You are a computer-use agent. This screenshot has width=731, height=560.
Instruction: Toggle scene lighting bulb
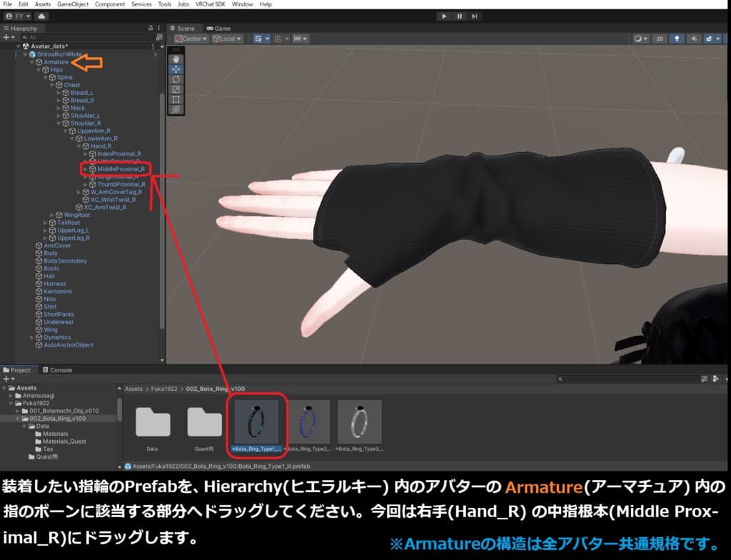click(678, 39)
